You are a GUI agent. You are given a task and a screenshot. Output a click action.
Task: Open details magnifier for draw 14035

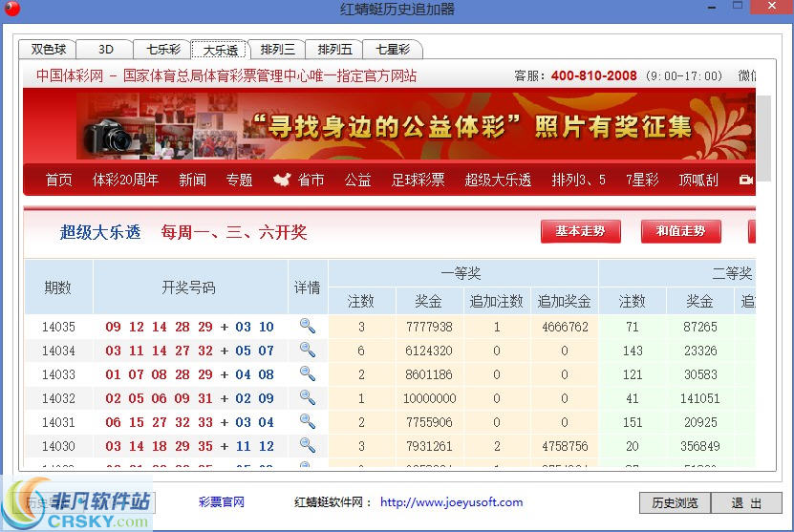(x=308, y=326)
